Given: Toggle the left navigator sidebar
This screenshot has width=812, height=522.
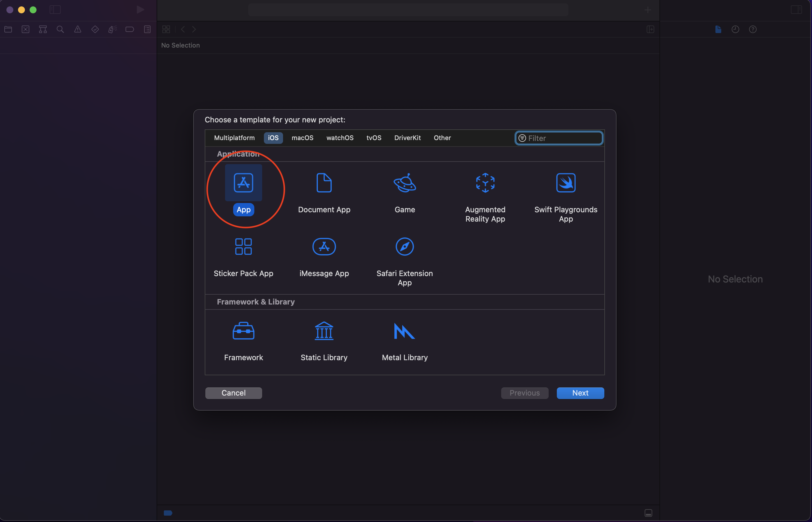Looking at the screenshot, I should point(55,10).
